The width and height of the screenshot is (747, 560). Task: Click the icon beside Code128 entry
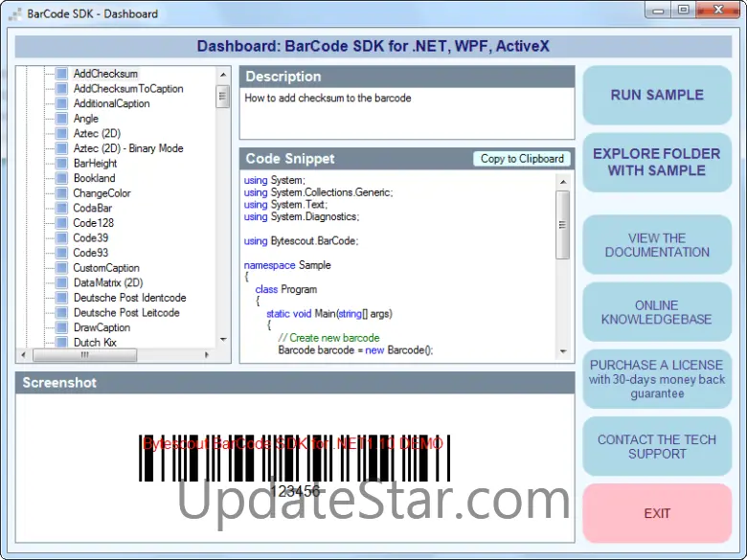point(61,223)
